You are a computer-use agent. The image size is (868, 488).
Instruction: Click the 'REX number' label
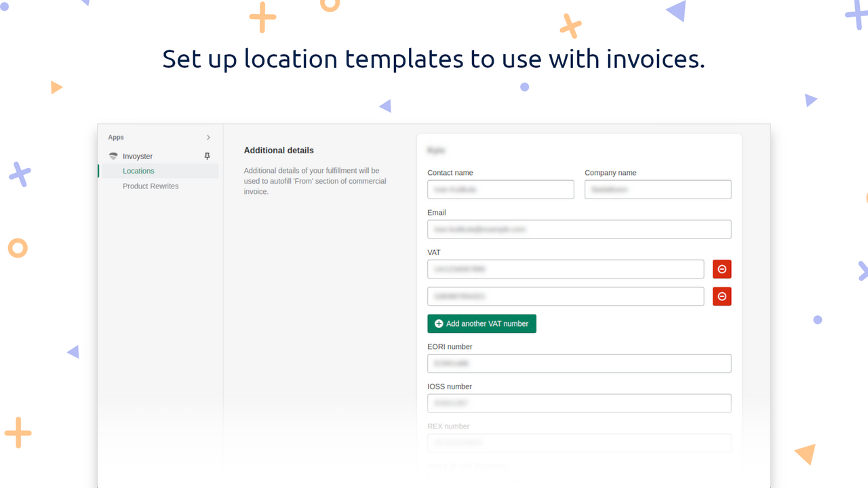448,426
